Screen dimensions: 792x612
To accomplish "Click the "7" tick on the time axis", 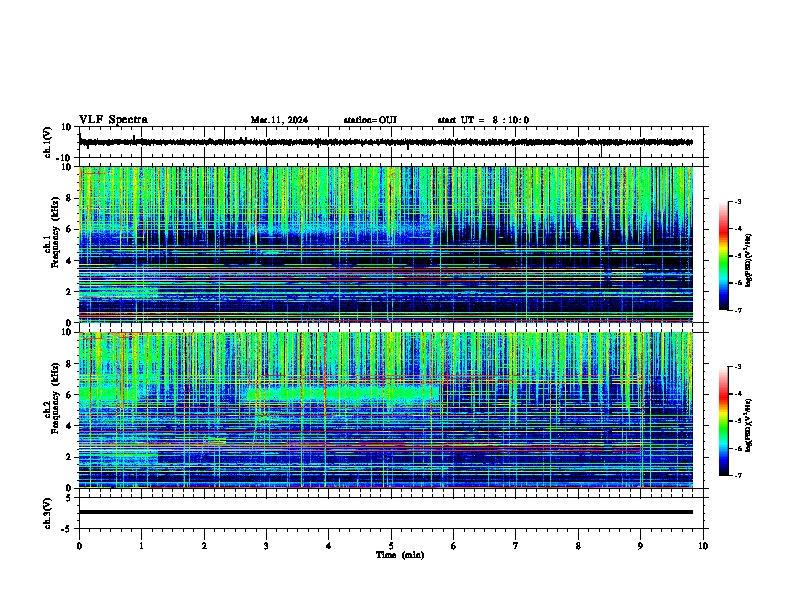I will 516,546.
